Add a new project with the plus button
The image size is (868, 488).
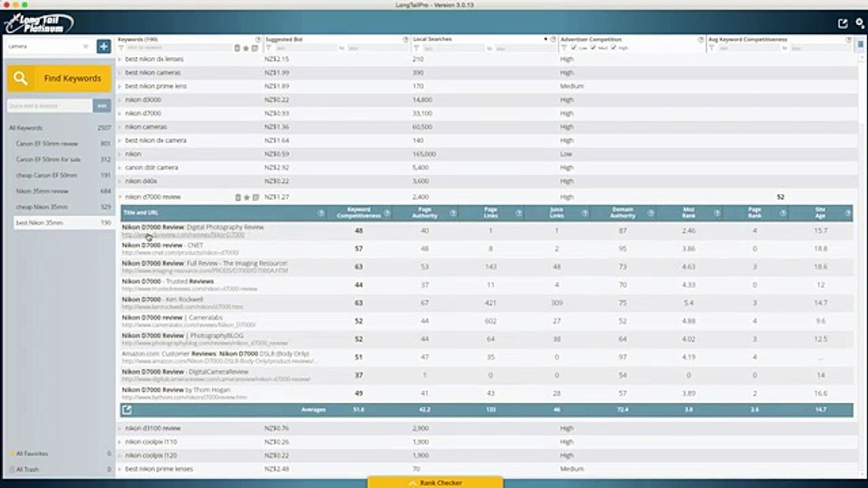tap(104, 46)
